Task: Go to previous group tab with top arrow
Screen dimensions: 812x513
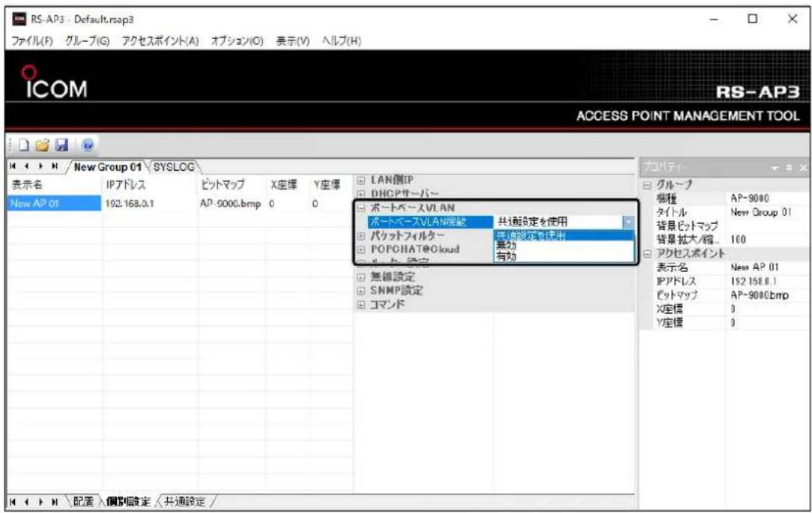Action: pyautogui.click(x=25, y=167)
